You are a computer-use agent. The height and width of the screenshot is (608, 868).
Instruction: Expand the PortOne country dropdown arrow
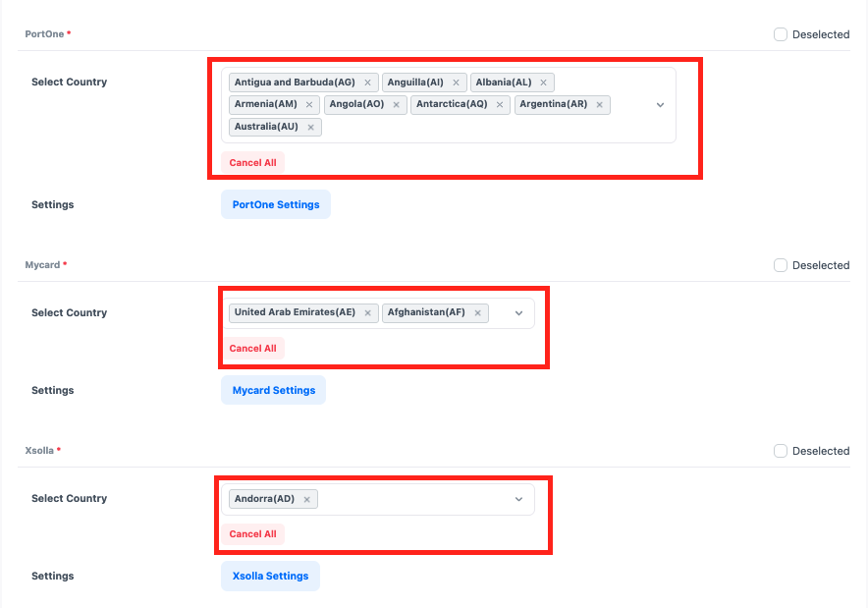coord(660,105)
